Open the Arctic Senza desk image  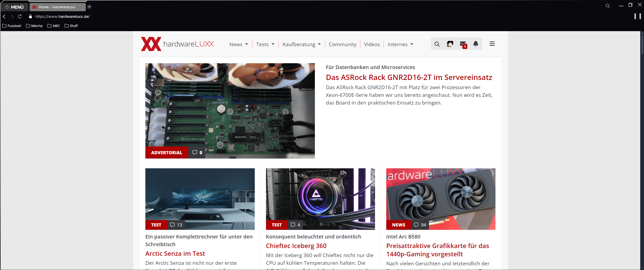(200, 199)
